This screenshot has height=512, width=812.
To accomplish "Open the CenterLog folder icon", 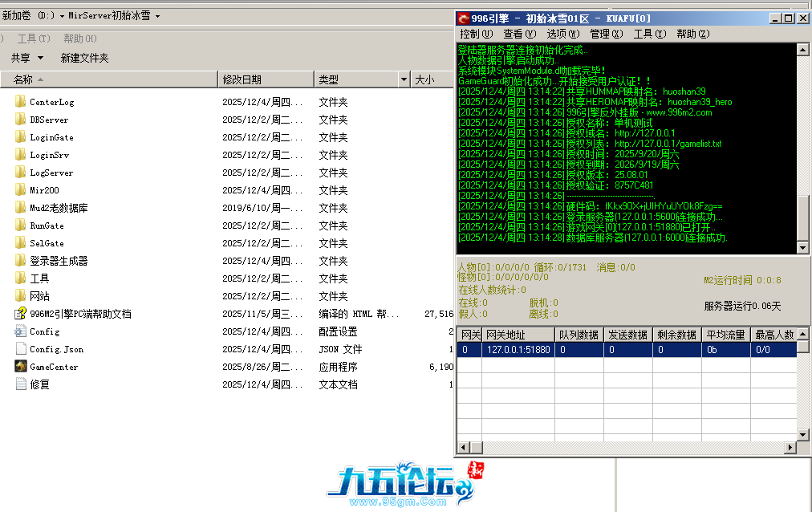I will click(x=21, y=102).
